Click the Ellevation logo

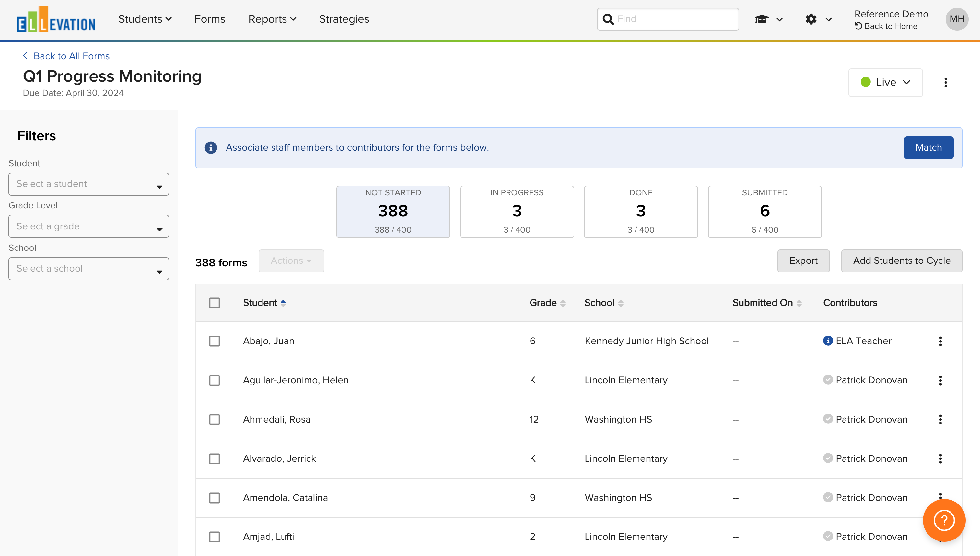[x=56, y=19]
